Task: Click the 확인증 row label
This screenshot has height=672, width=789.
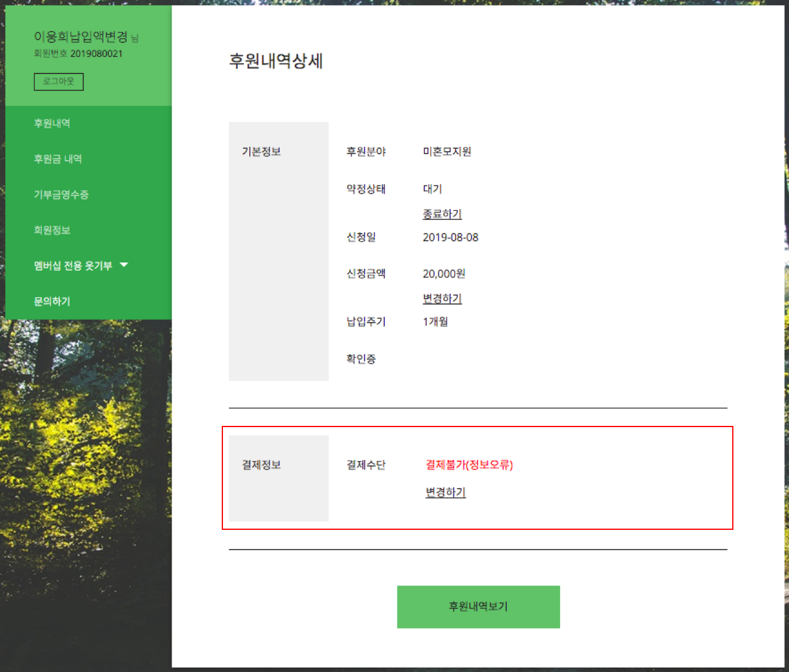Action: 361,359
